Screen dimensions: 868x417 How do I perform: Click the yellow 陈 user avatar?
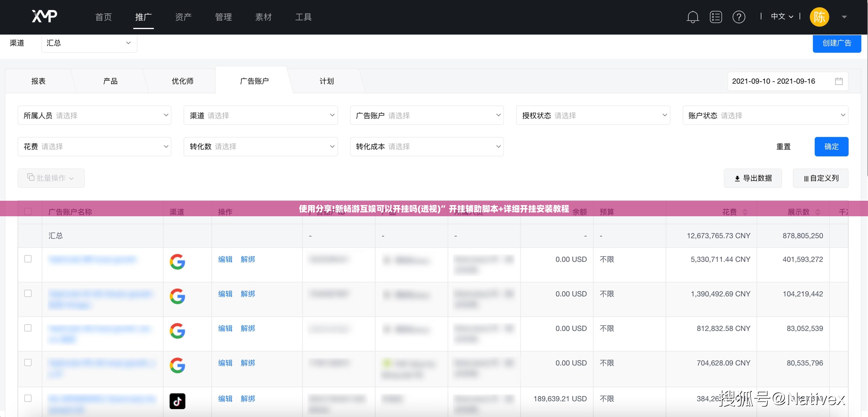click(x=819, y=17)
